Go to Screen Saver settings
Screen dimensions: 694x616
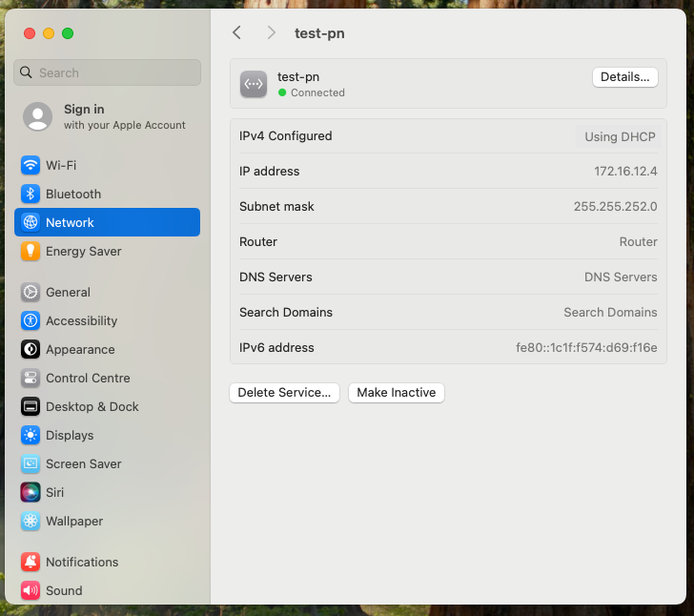click(83, 464)
